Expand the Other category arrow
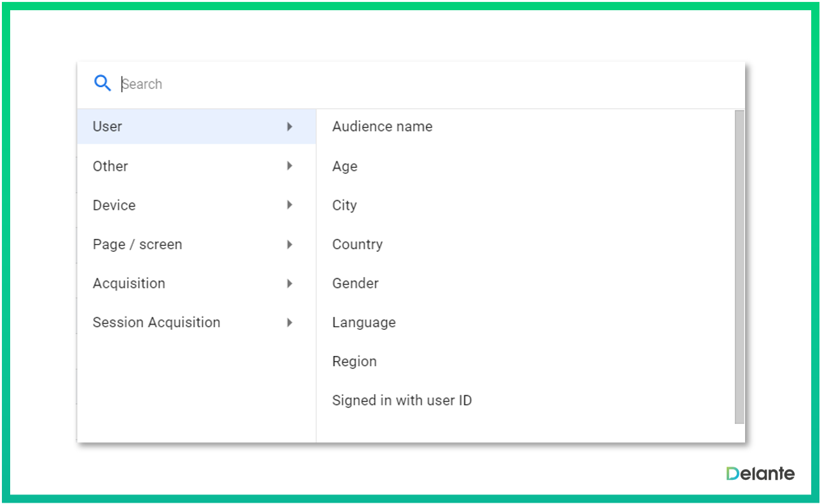 [289, 166]
